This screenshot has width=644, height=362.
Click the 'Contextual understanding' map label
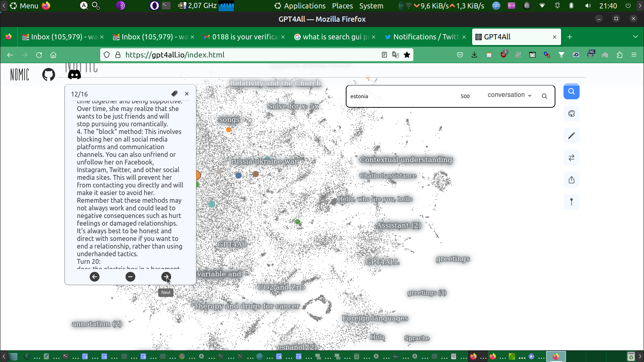point(406,160)
